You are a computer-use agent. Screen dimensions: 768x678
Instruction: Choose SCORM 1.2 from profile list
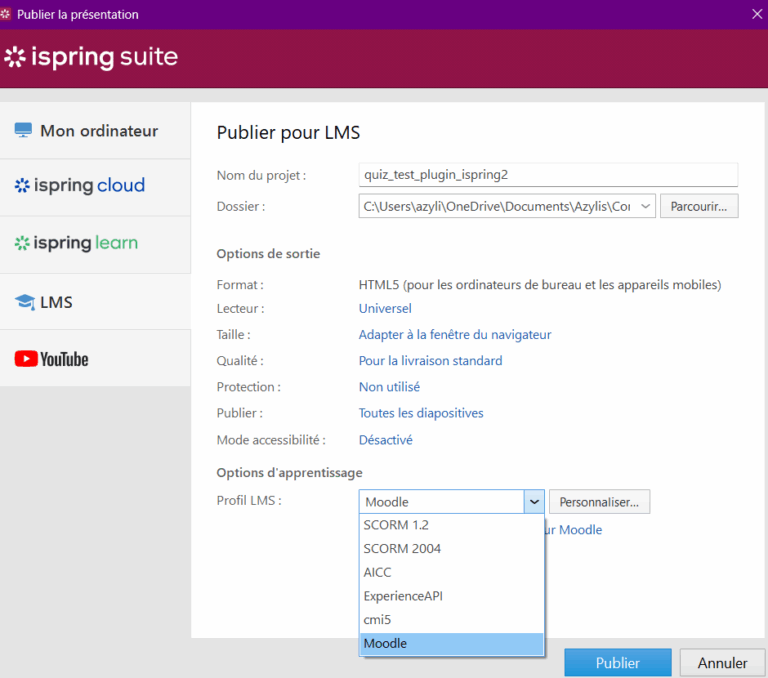pyautogui.click(x=452, y=525)
